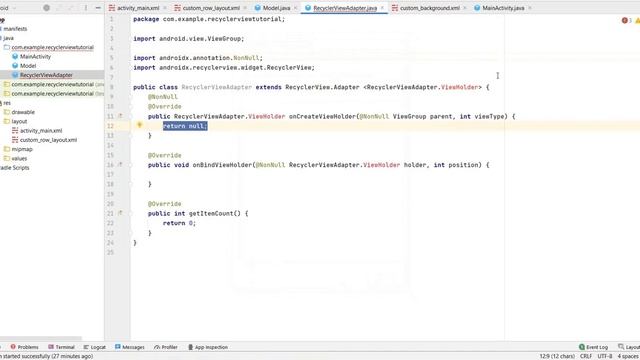
Task: Close the RecyclerViewAdapter.java tab
Action: [x=382, y=8]
